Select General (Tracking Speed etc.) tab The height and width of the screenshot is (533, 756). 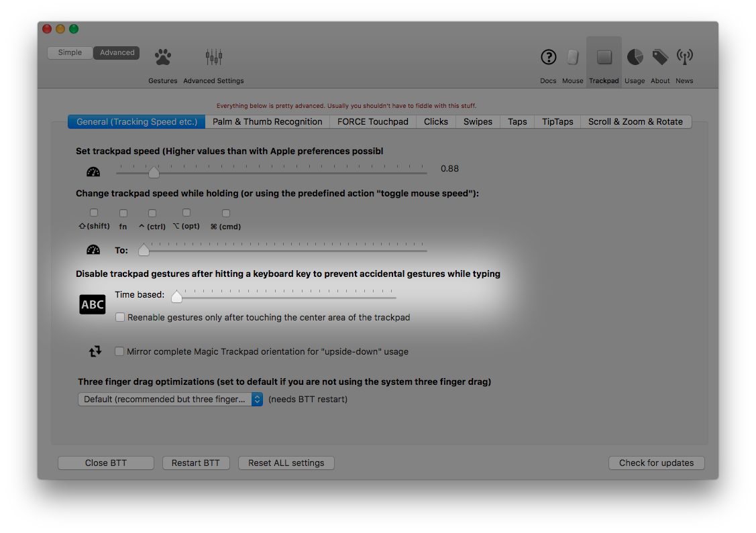click(x=136, y=121)
